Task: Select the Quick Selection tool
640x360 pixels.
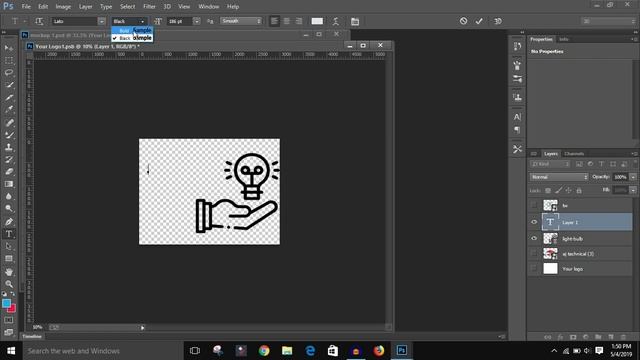Action: [9, 85]
